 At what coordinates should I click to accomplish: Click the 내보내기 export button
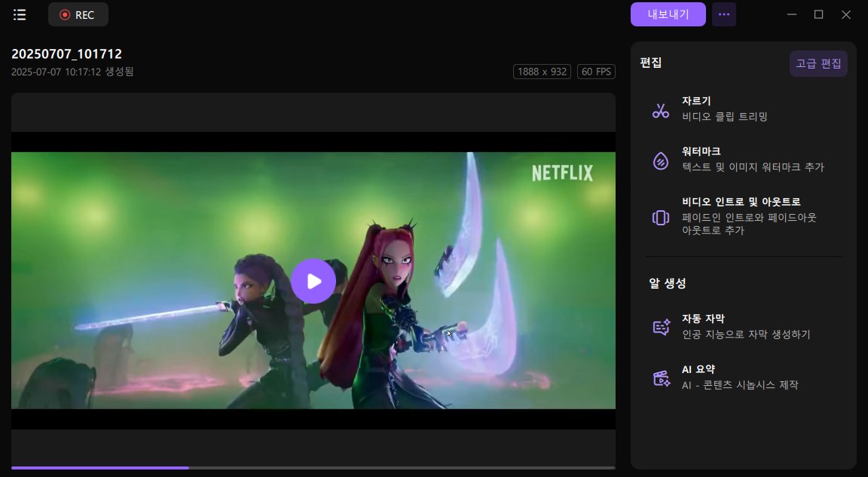click(668, 14)
